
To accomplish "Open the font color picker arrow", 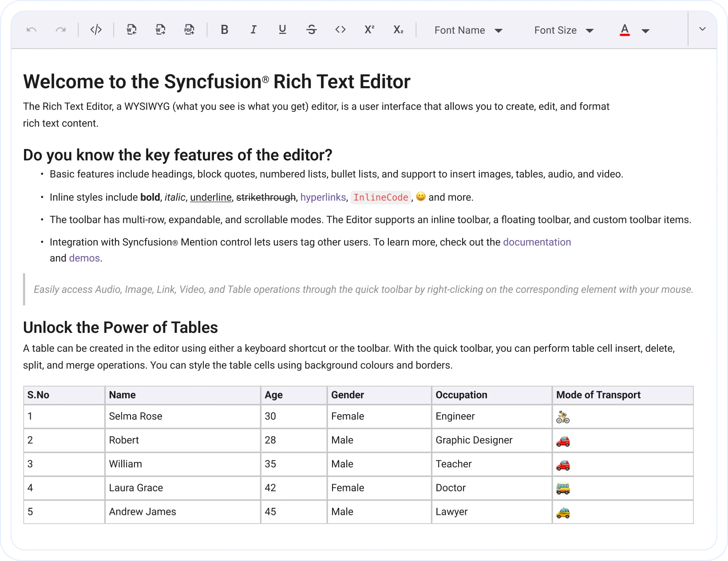I will 646,31.
